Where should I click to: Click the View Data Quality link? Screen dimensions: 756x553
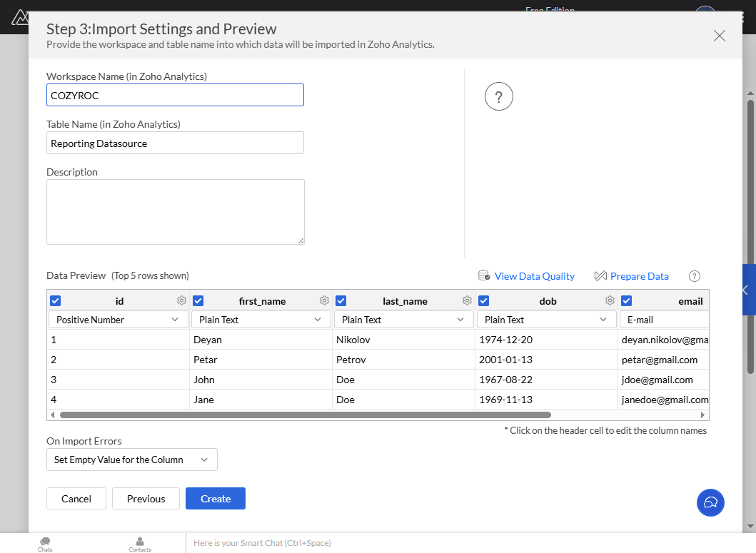point(534,276)
